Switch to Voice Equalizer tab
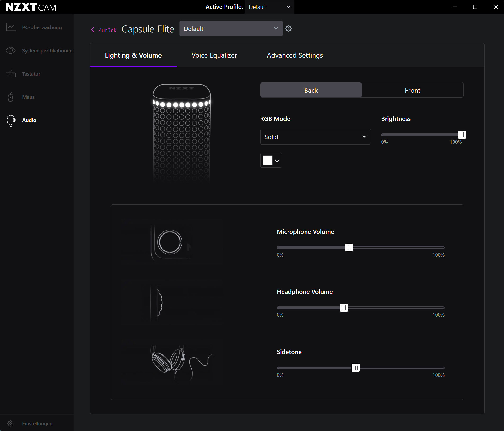The height and width of the screenshot is (431, 504). (x=214, y=55)
